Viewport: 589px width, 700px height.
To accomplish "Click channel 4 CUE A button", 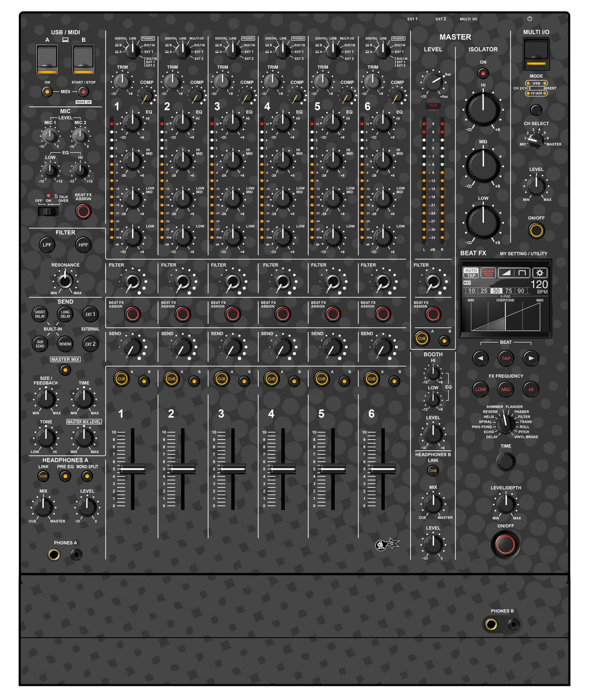I will [x=271, y=379].
